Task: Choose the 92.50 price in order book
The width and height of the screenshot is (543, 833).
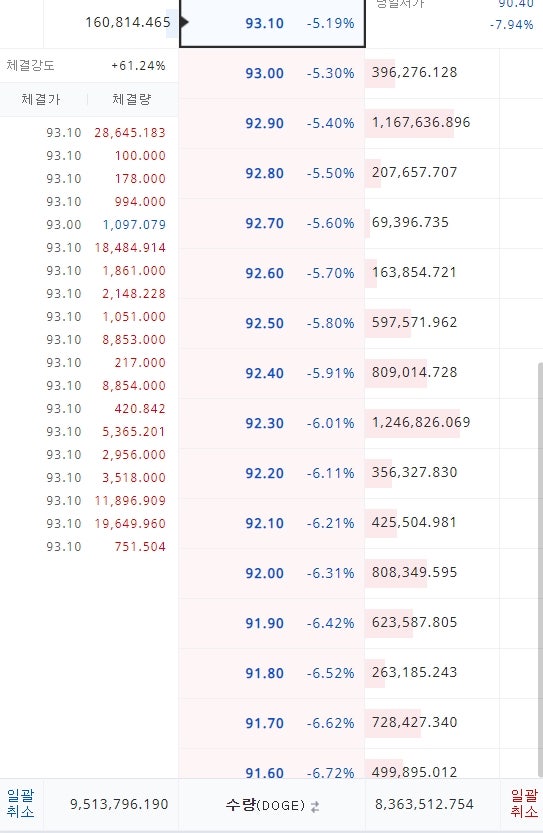Action: click(264, 323)
